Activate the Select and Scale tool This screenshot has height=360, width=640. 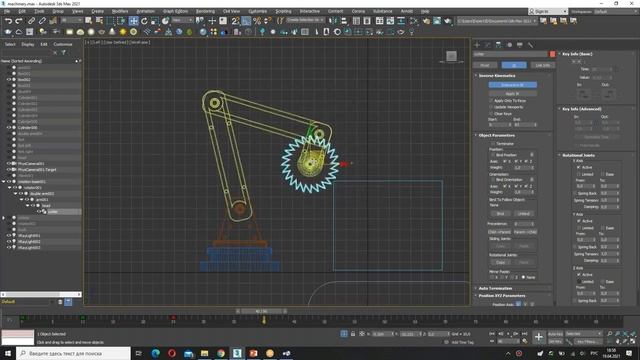(x=155, y=20)
